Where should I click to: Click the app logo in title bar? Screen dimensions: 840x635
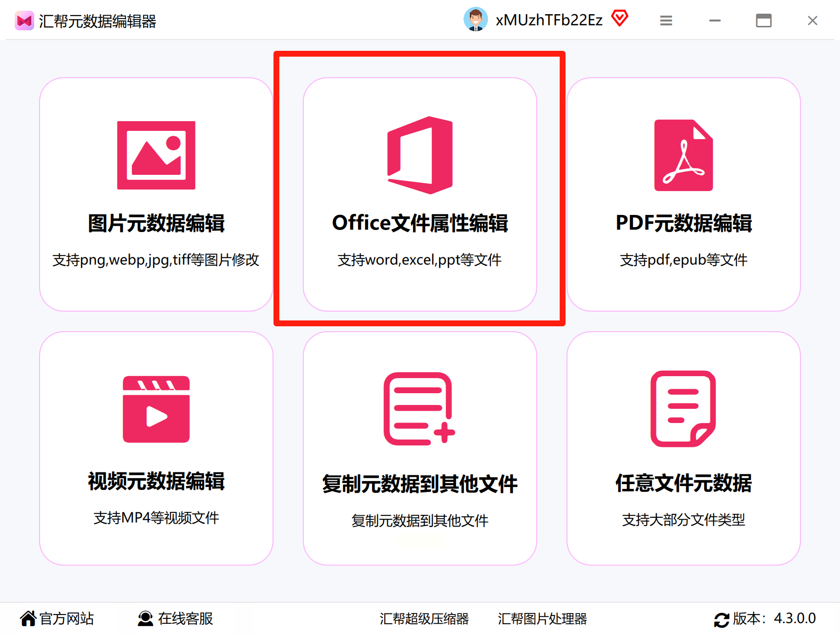point(24,21)
